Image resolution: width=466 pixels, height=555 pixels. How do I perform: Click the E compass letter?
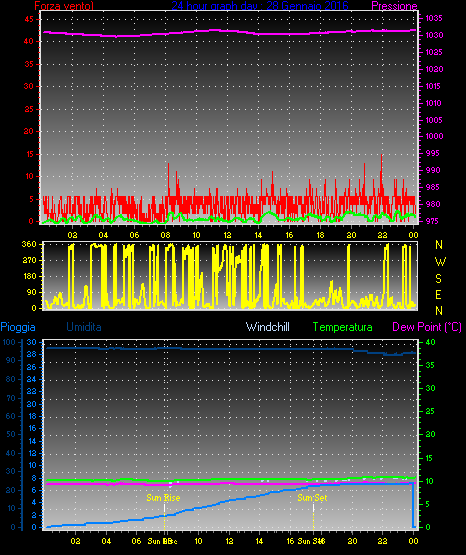(x=438, y=295)
